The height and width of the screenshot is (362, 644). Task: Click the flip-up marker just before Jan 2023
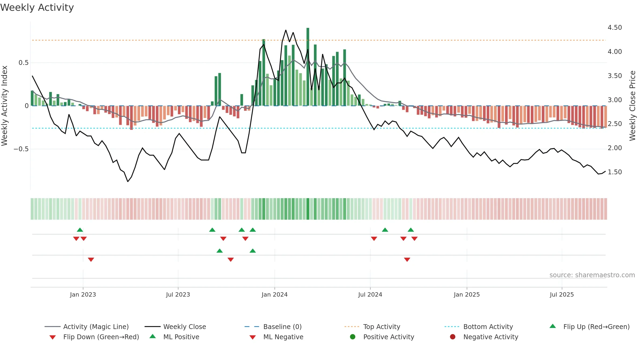pos(80,230)
